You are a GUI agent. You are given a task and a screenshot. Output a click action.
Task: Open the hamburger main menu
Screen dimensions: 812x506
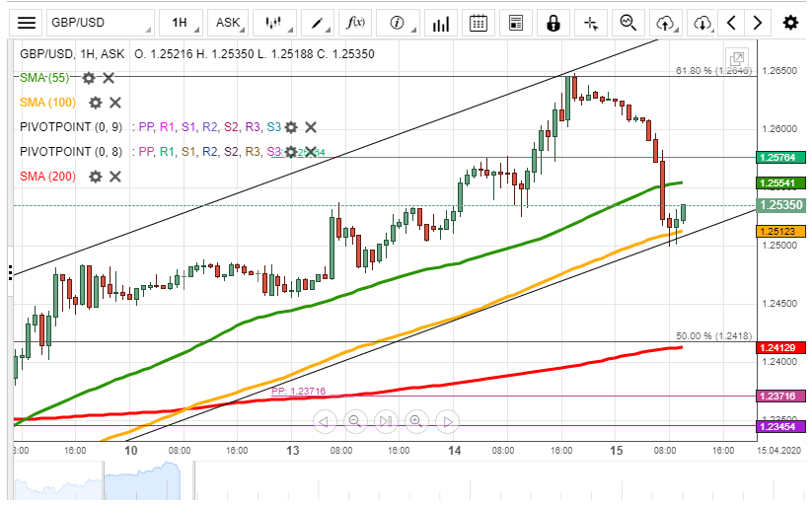[28, 23]
